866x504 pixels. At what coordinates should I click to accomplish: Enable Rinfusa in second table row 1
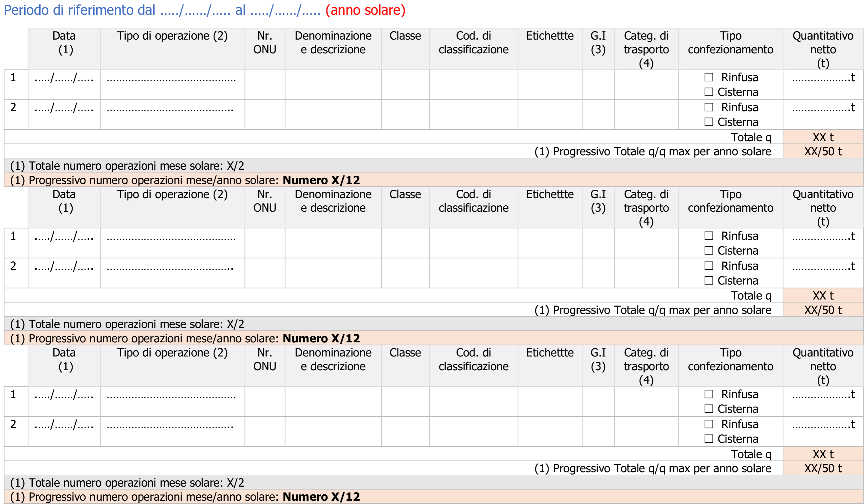[708, 236]
